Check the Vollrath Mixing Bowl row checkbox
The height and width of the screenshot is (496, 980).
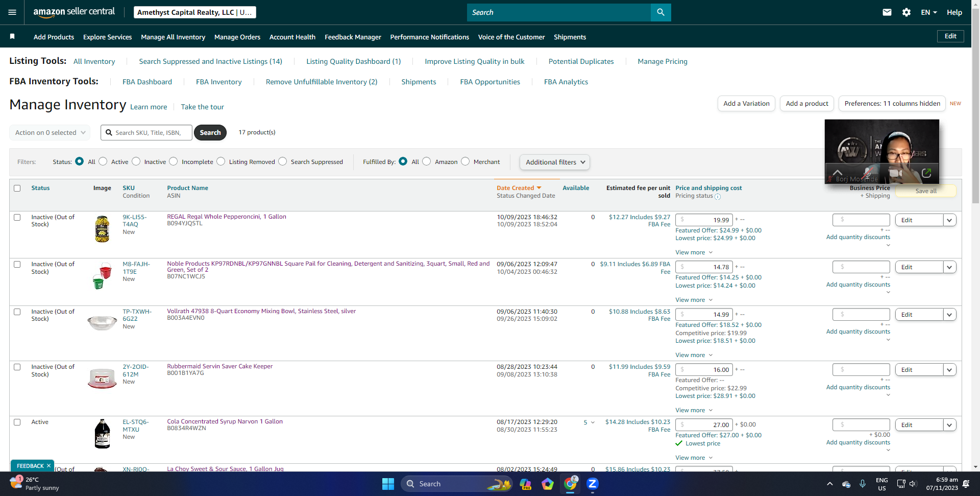[x=17, y=312]
